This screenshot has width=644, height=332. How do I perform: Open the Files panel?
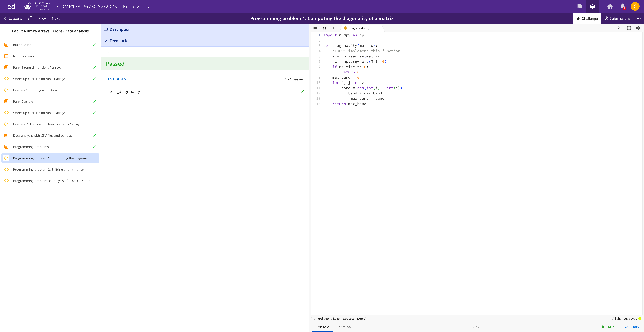pos(320,28)
